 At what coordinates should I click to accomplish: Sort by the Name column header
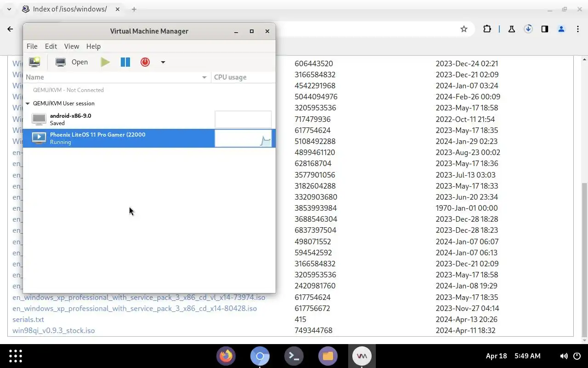(117, 77)
